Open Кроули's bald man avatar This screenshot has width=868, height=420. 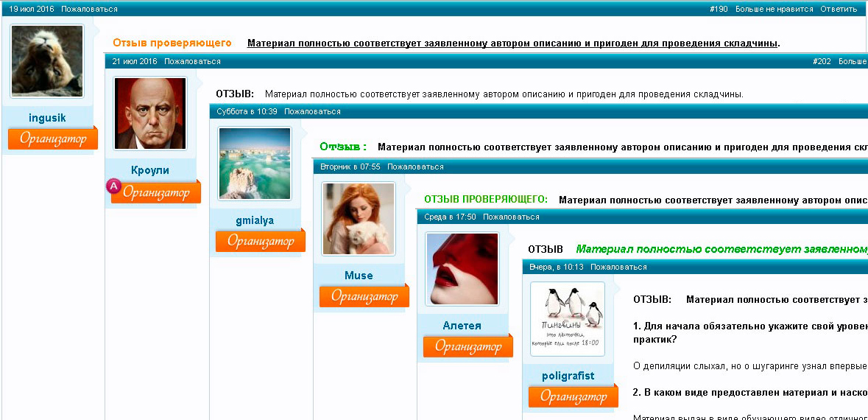pyautogui.click(x=150, y=113)
